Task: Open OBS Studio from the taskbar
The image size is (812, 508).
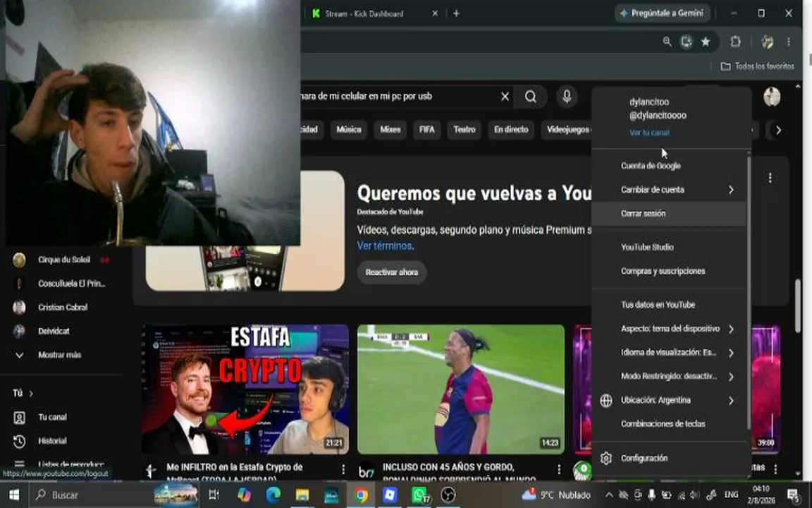Action: [x=448, y=495]
